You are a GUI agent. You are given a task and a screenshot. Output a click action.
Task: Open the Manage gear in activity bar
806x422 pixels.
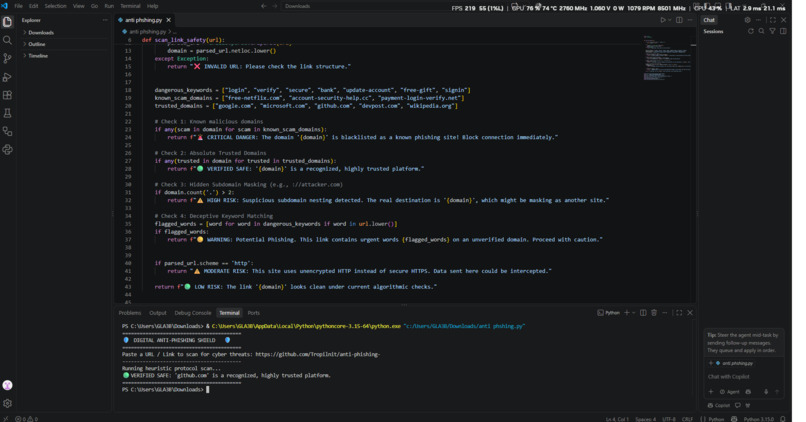pos(7,403)
